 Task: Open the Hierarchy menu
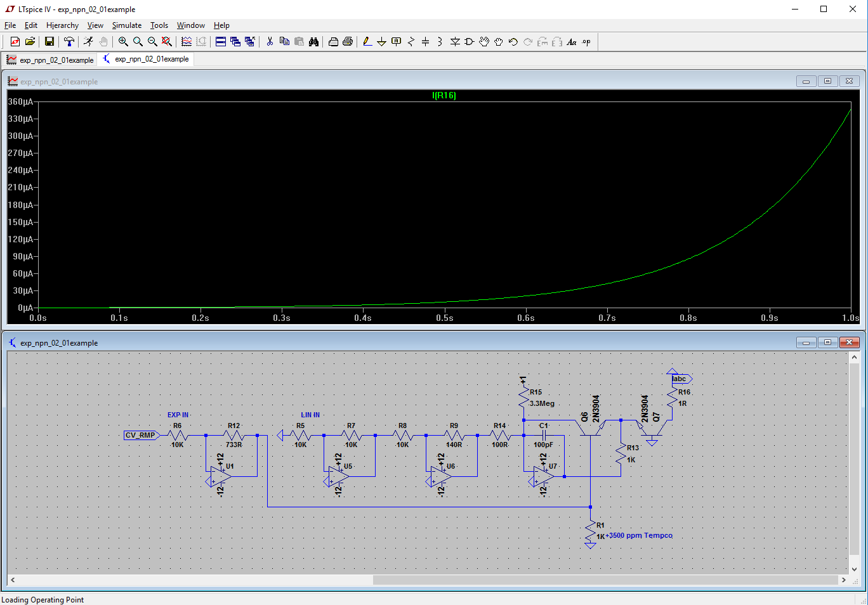tap(62, 25)
